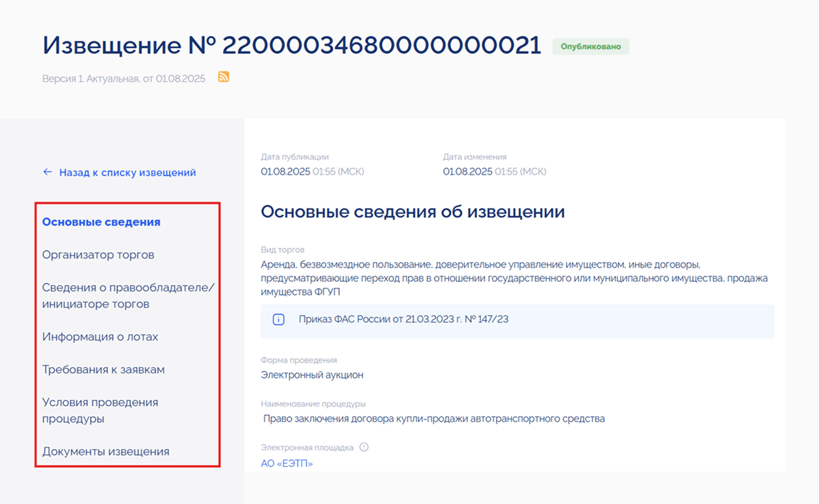Click the Опубликовано status badge

(590, 47)
